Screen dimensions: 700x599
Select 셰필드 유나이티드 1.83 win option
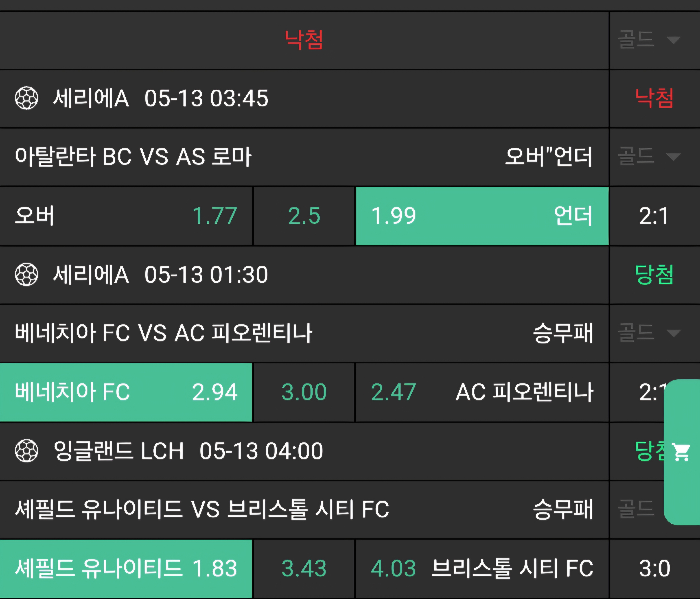[126, 568]
